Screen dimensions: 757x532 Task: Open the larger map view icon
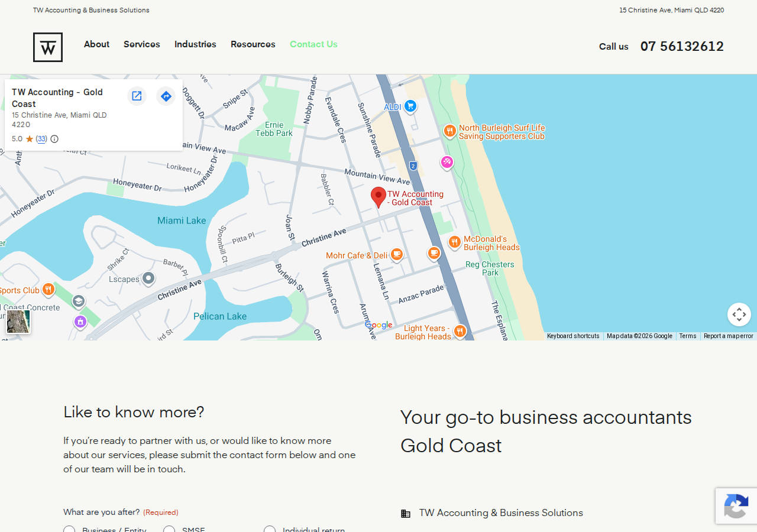[x=137, y=96]
